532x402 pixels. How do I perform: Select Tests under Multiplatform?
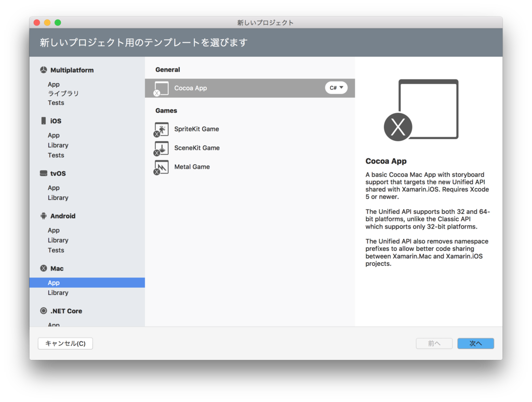[56, 102]
